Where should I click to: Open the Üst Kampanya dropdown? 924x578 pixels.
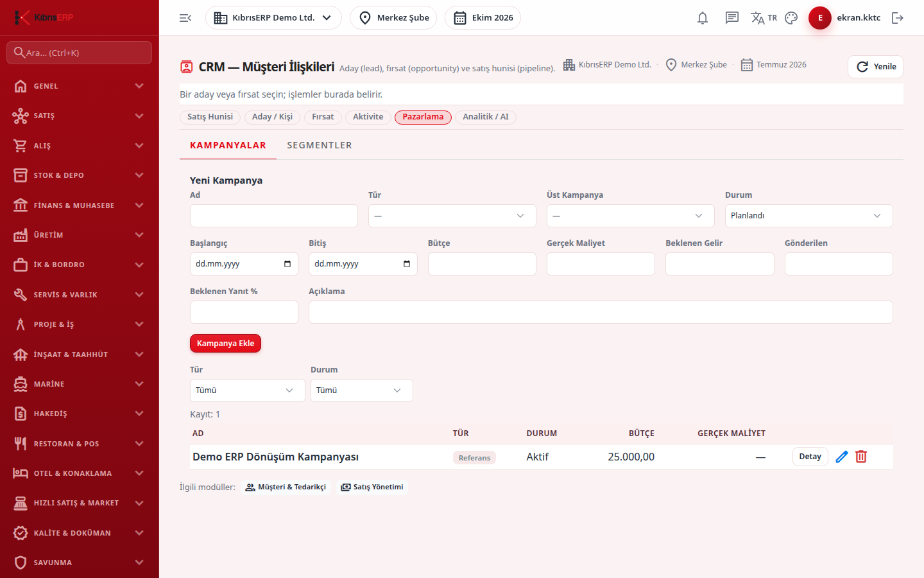(631, 216)
